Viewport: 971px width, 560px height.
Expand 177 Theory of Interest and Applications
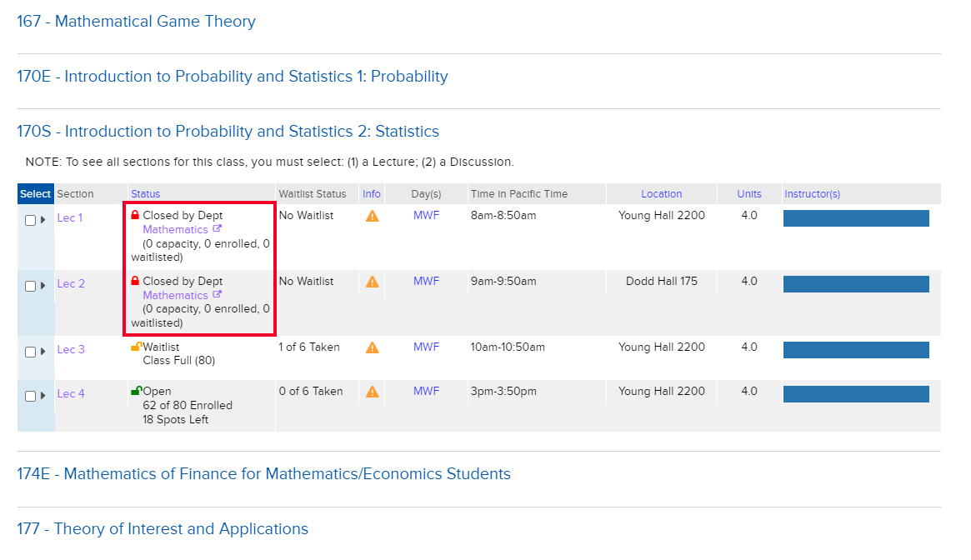pos(163,529)
